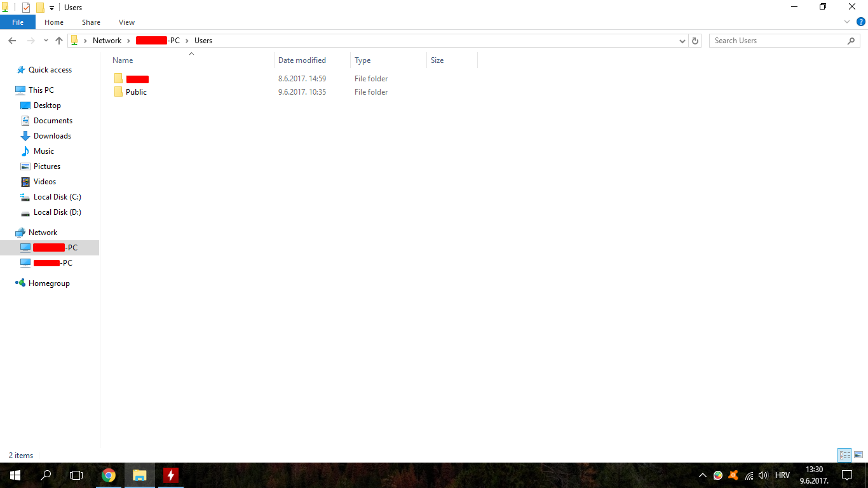
Task: Click the HRV language indicator
Action: tap(782, 475)
